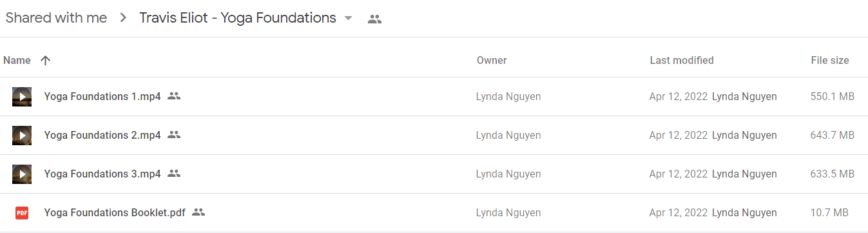Image resolution: width=868 pixels, height=233 pixels.
Task: Click the shared icon next to Yoga Foundations Booklet.pdf
Action: pyautogui.click(x=198, y=212)
